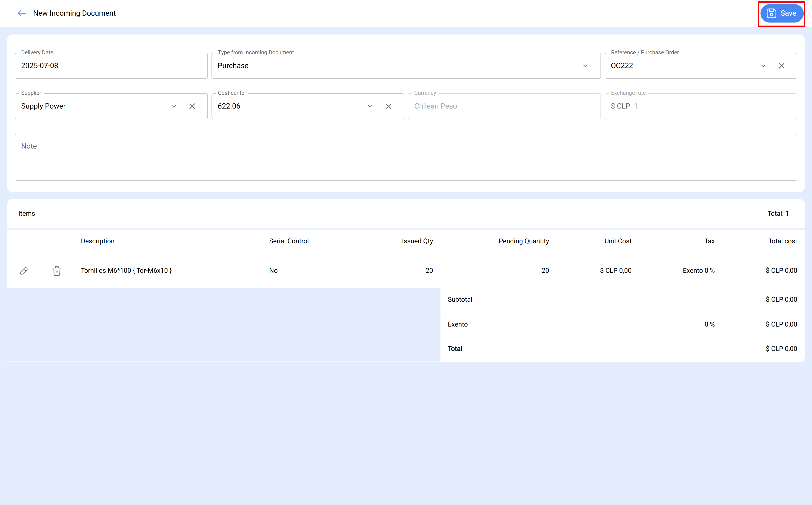The image size is (812, 505).
Task: Select the New Incoming Document title
Action: coord(74,13)
